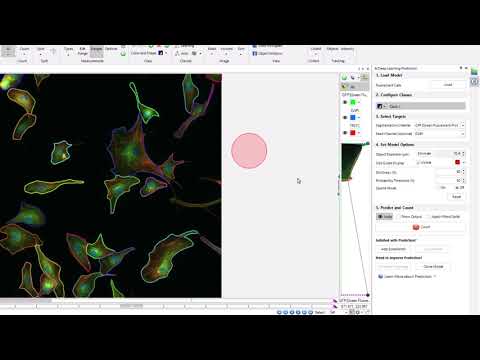Open the Zoom dropdown in the ribbon

[241, 51]
